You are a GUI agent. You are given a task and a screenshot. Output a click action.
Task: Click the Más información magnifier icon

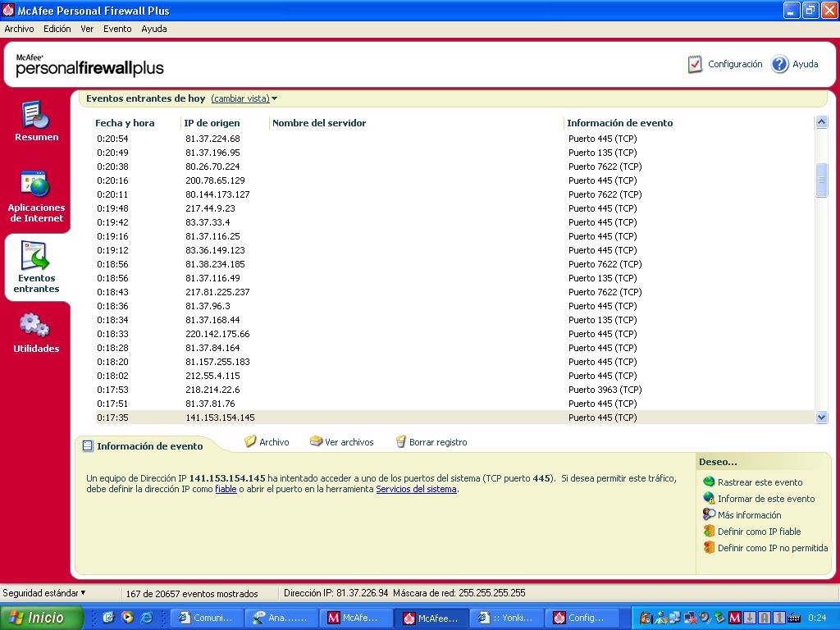pyautogui.click(x=709, y=514)
